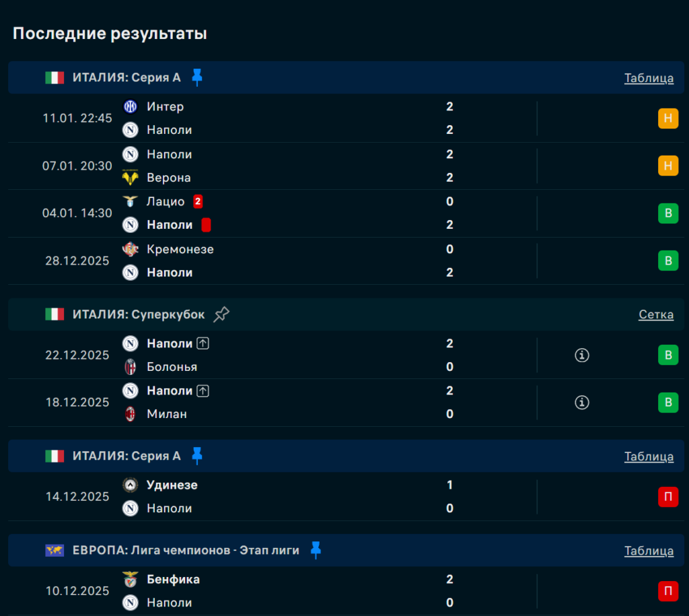This screenshot has height=616, width=689.
Task: Click Интер team logo
Action: pyautogui.click(x=130, y=106)
